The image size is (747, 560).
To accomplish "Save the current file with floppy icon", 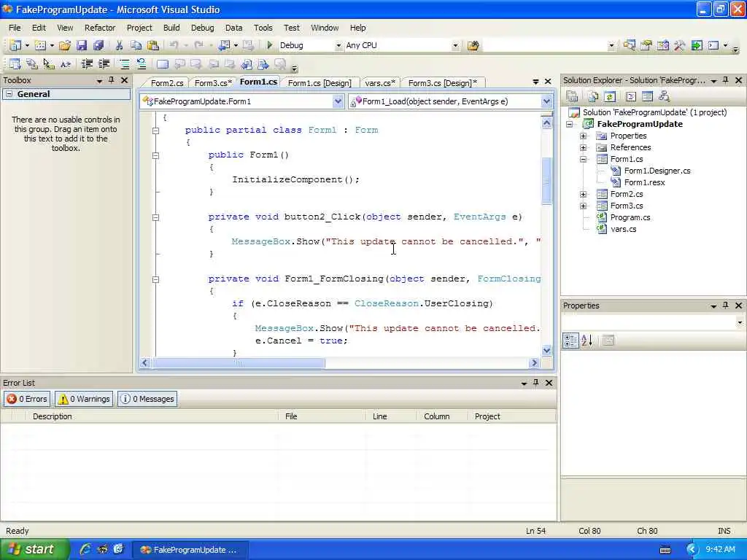I will [82, 45].
